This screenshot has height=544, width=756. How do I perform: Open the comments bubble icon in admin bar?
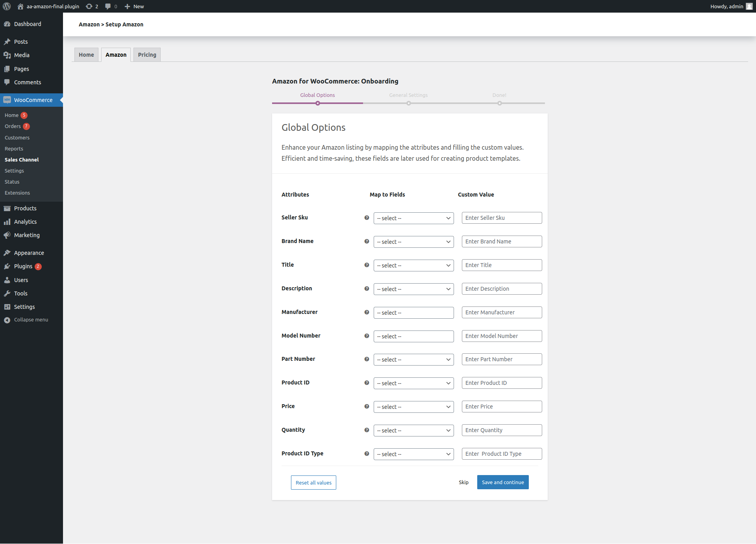click(x=108, y=6)
